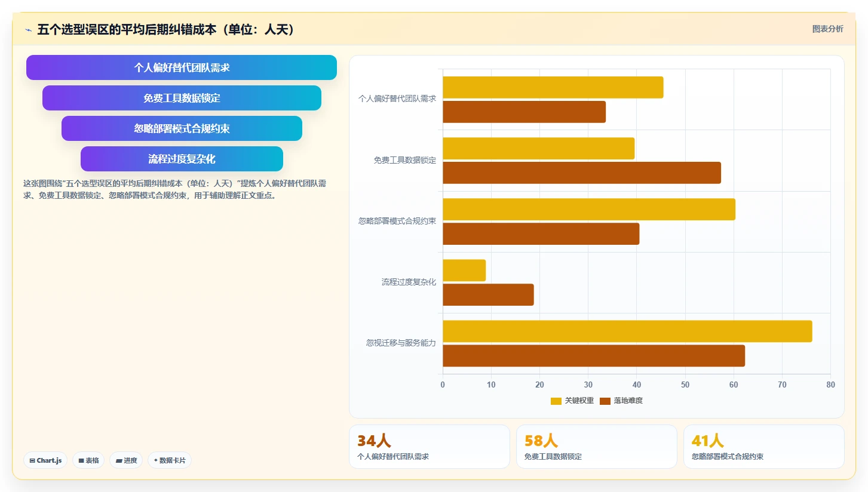Click 关键权重 bar for 流程过度复杂化
Viewport: 868px width, 492px height.
point(464,270)
